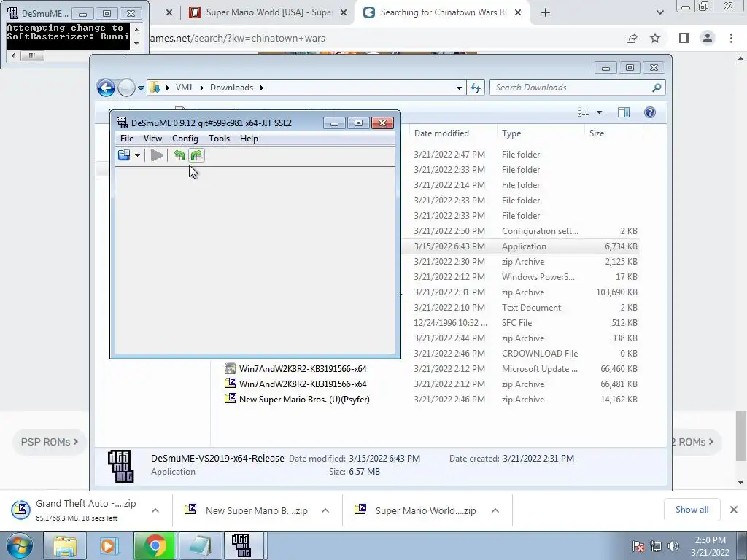
Task: Expand more view options arrow in Explorer
Action: [x=600, y=112]
